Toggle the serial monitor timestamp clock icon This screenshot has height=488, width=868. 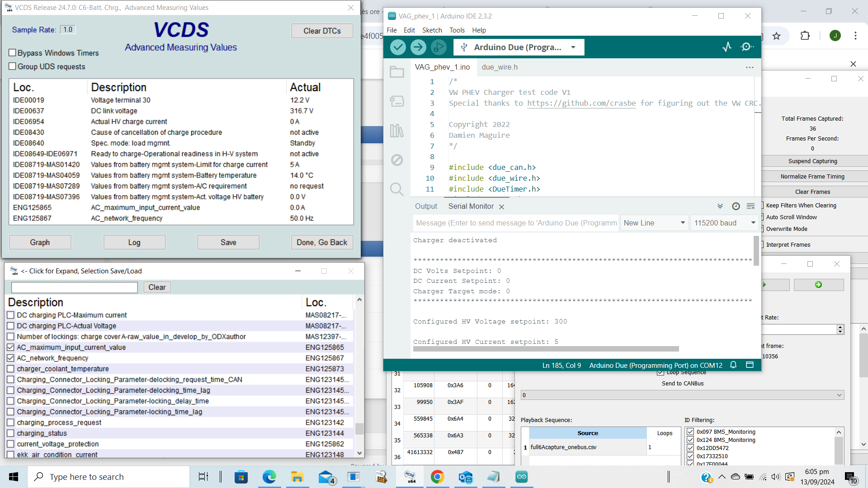736,206
